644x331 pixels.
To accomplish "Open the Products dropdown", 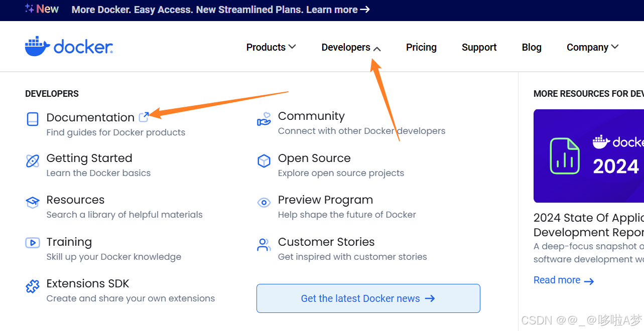I will pos(271,47).
